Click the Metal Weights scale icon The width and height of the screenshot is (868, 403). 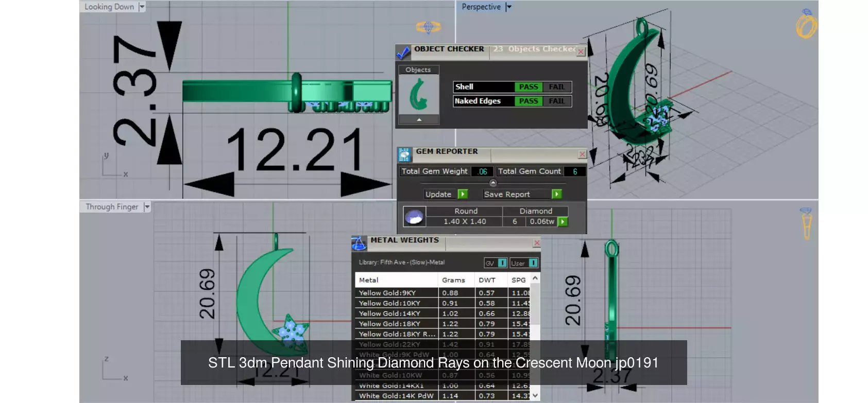pos(359,243)
